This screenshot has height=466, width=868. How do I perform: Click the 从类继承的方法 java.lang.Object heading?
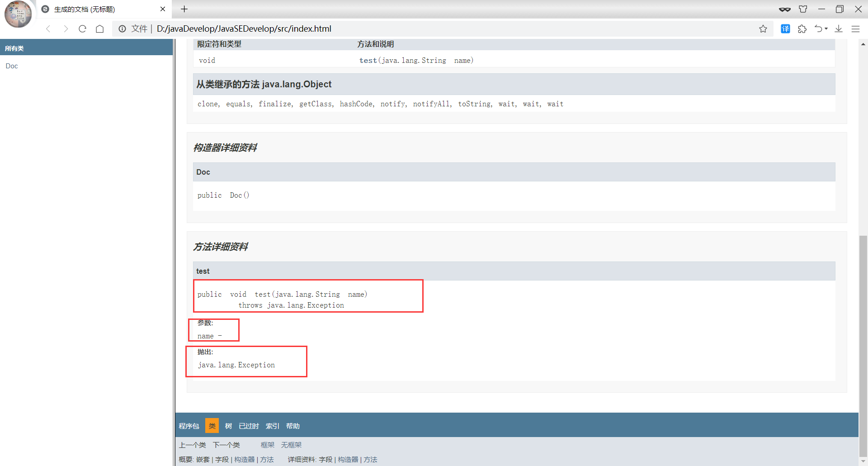coord(264,84)
